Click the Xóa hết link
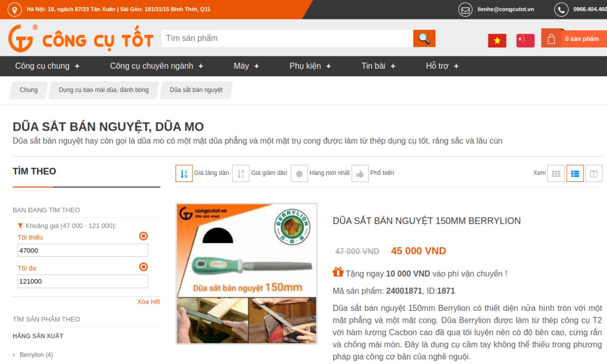 click(x=149, y=302)
